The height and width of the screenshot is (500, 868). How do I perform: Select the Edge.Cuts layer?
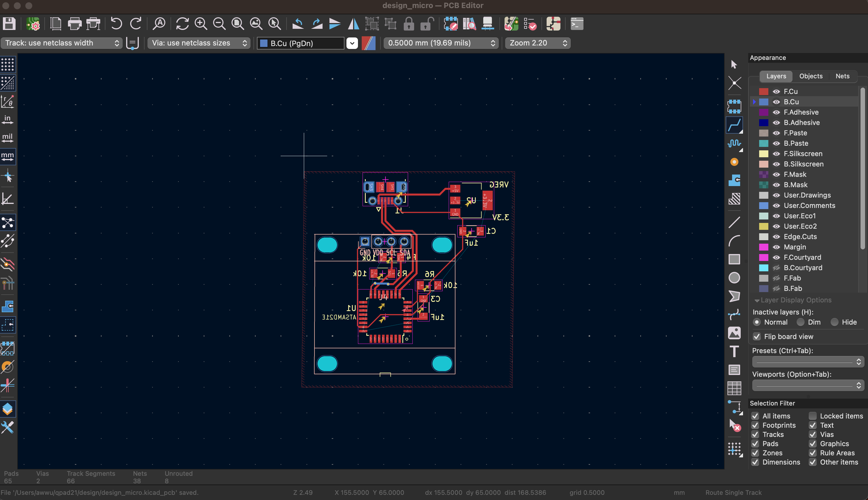pos(800,237)
